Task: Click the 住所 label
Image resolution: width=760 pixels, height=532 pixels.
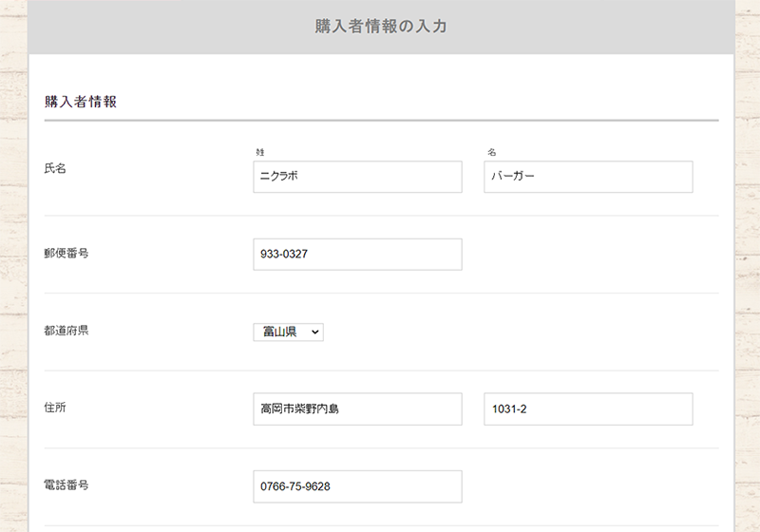Action: [55, 408]
